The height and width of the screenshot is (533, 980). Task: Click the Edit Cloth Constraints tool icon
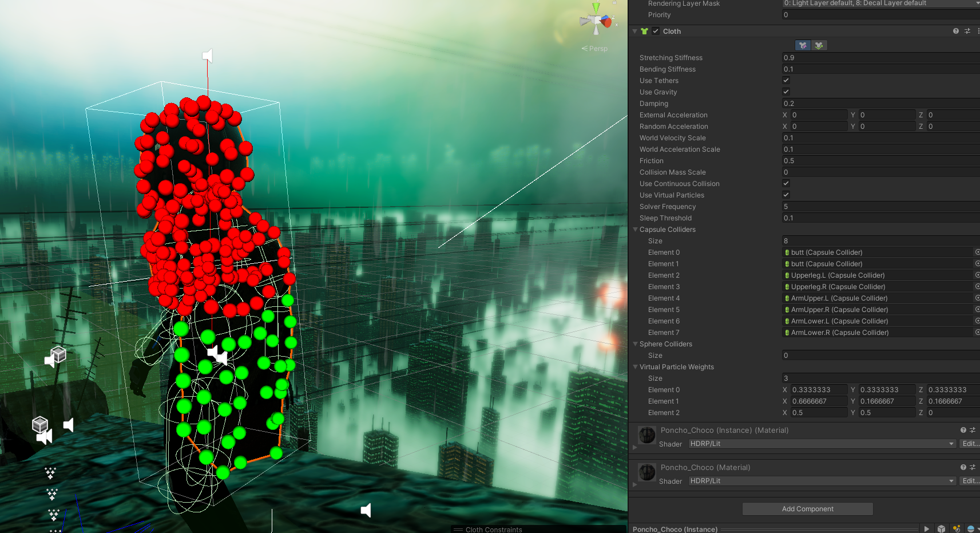[803, 45]
